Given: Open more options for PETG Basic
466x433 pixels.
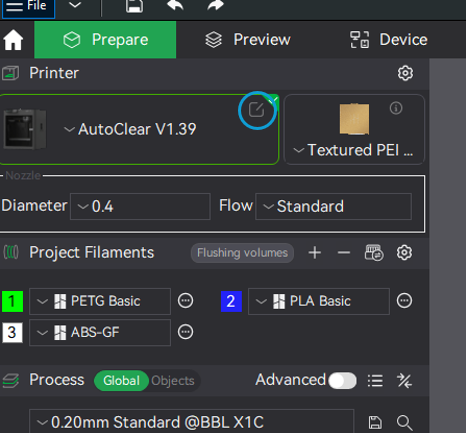Looking at the screenshot, I should point(185,301).
